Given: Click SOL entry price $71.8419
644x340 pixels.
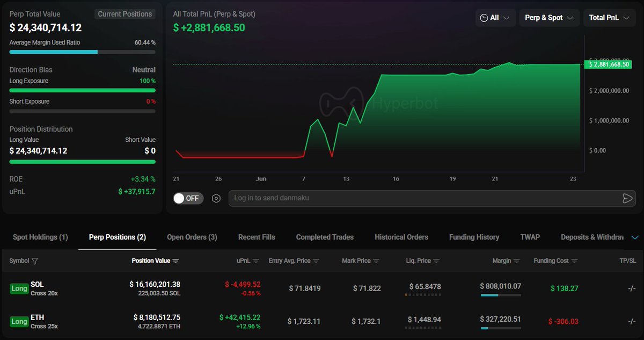Looking at the screenshot, I should pos(304,288).
